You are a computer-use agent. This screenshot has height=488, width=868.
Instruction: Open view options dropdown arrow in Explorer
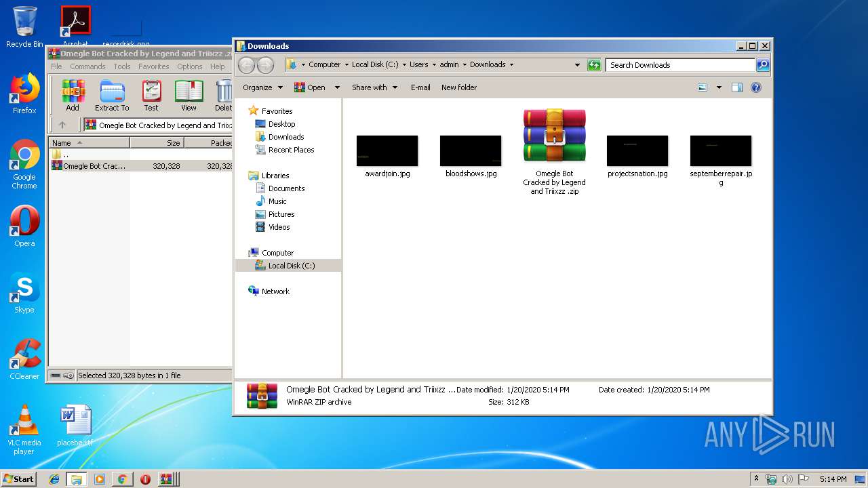[x=719, y=87]
